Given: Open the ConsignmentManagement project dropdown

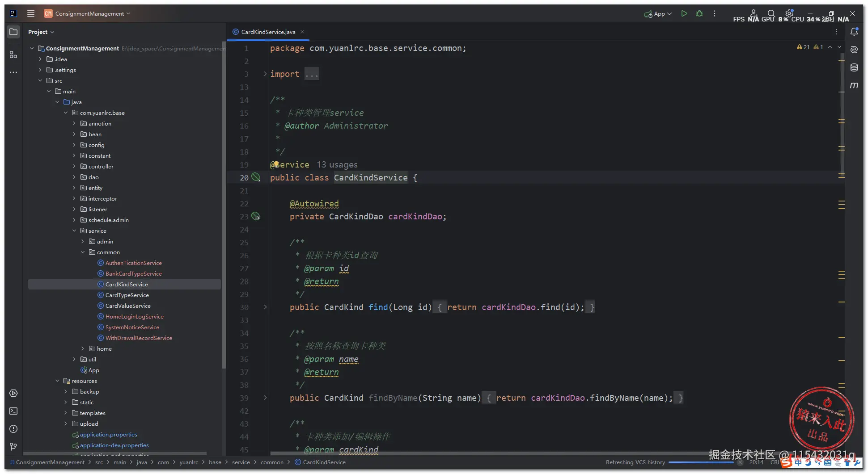Looking at the screenshot, I should pyautogui.click(x=89, y=14).
